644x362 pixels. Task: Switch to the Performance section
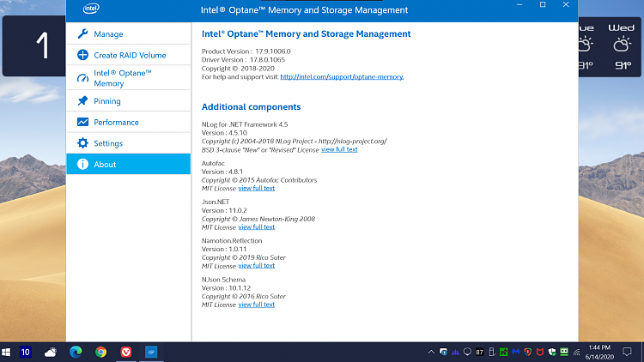click(x=128, y=122)
